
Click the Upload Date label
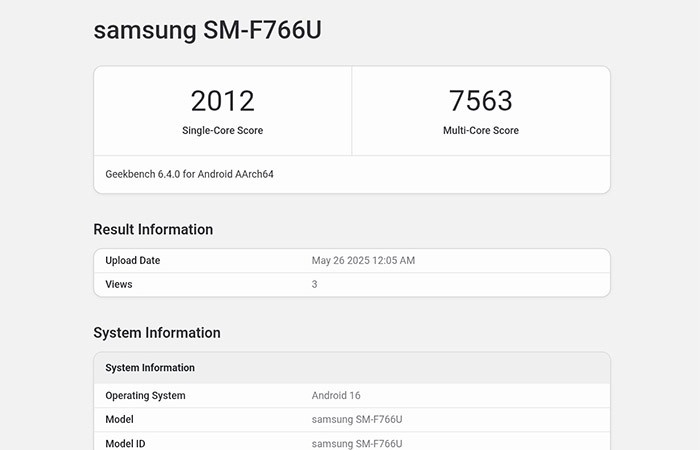click(133, 260)
